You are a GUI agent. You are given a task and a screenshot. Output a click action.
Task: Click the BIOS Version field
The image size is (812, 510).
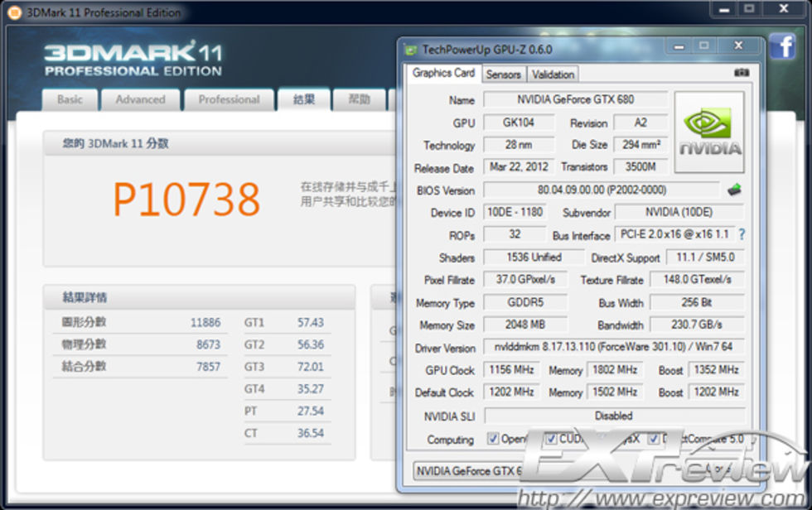[x=601, y=190]
